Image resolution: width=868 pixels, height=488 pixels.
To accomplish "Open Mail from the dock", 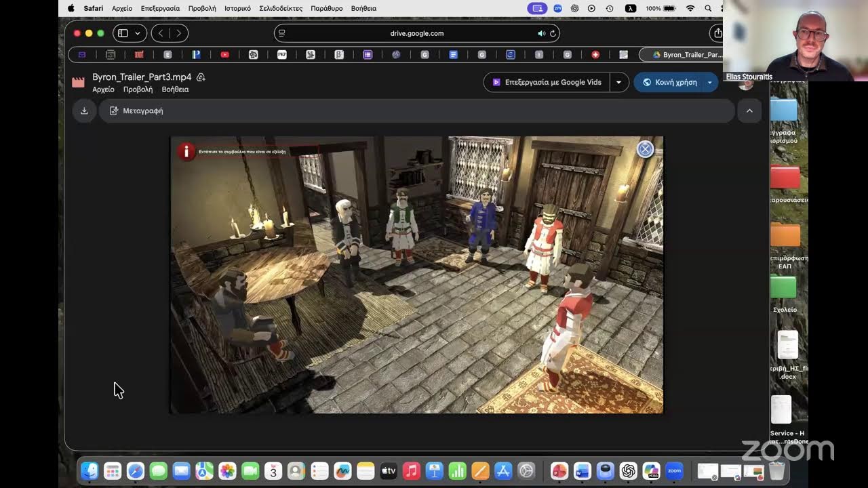I will point(181,470).
